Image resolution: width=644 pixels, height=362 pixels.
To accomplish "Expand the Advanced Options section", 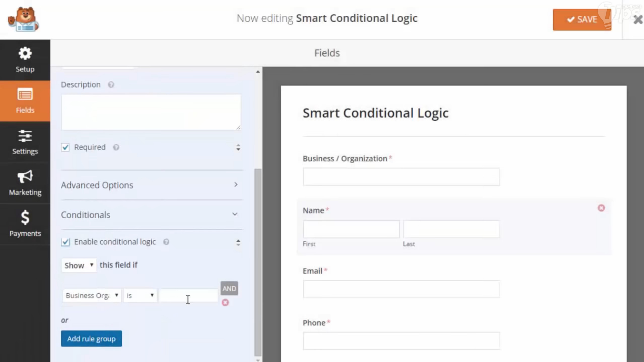I will point(152,185).
